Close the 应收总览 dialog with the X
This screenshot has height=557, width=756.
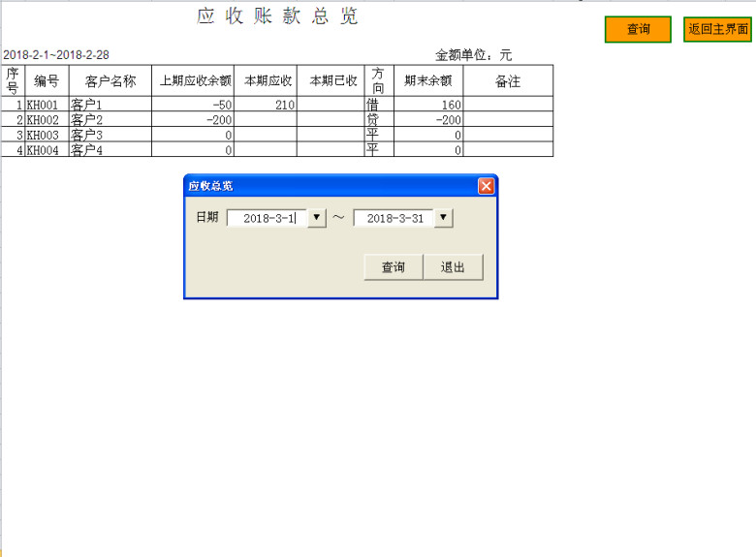(x=486, y=186)
